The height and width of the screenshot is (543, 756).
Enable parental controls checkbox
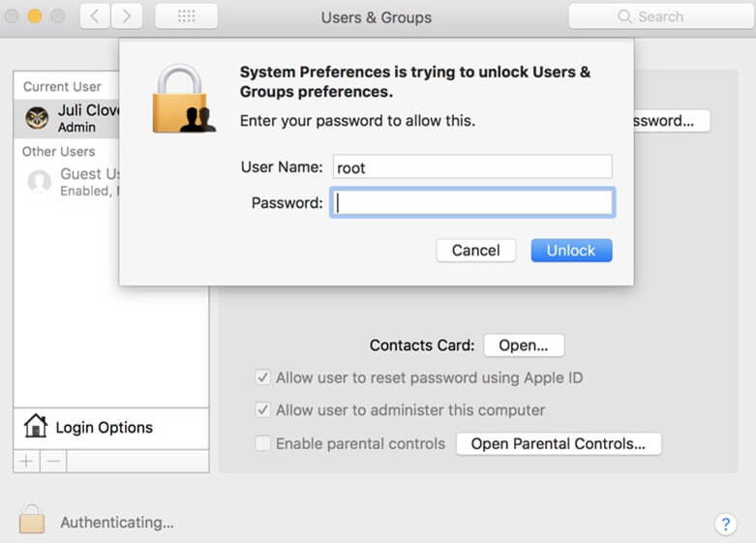pyautogui.click(x=262, y=443)
